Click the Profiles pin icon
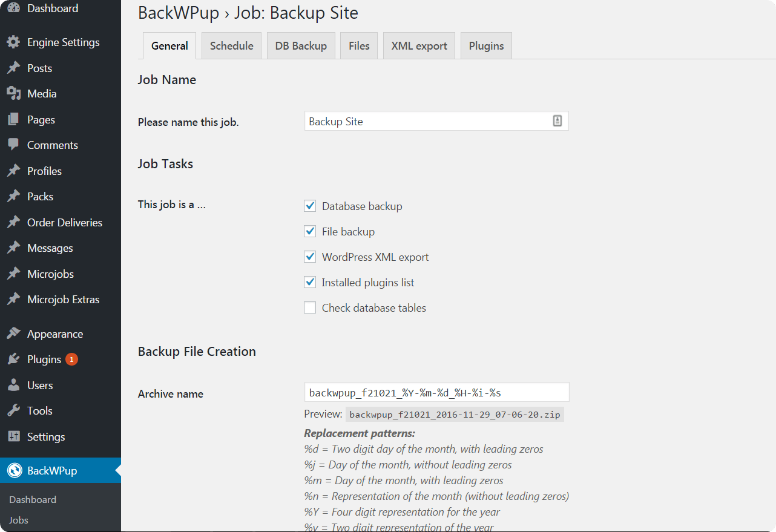Viewport: 776px width, 532px height. click(x=13, y=171)
